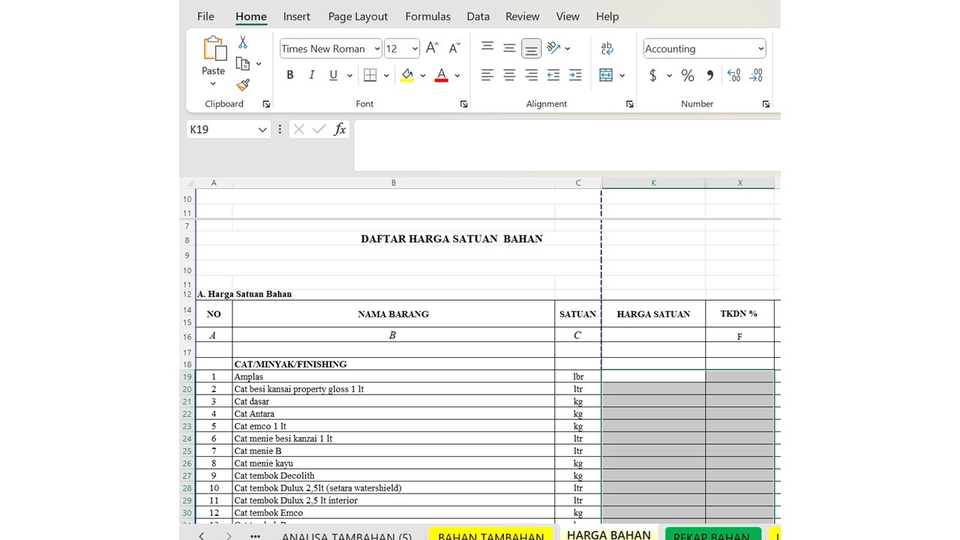Click the Copy icon
The width and height of the screenshot is (960, 540).
point(243,64)
